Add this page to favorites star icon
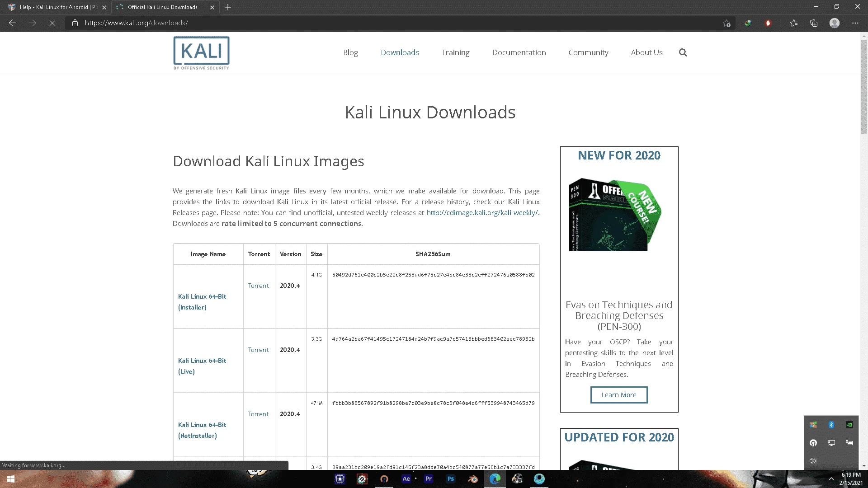The width and height of the screenshot is (868, 488). 726,23
